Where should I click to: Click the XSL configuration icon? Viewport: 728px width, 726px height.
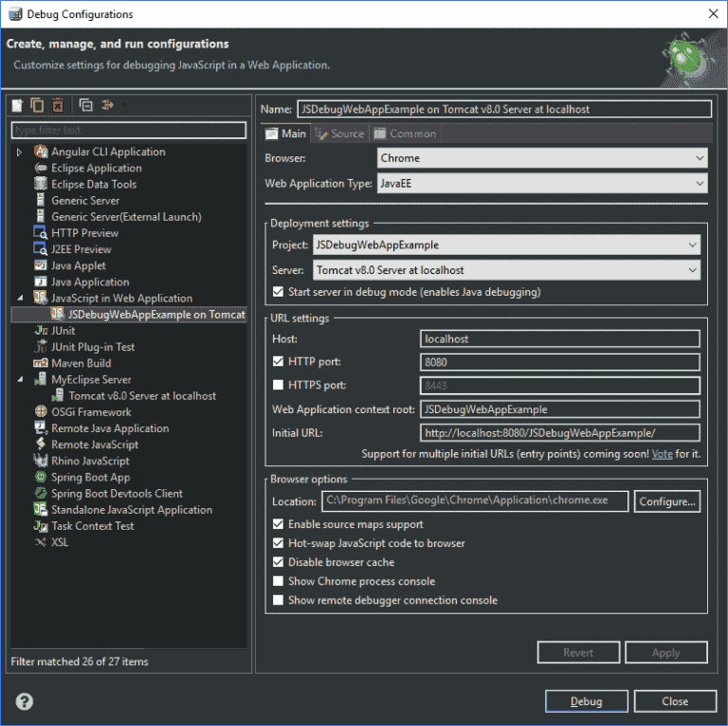41,542
